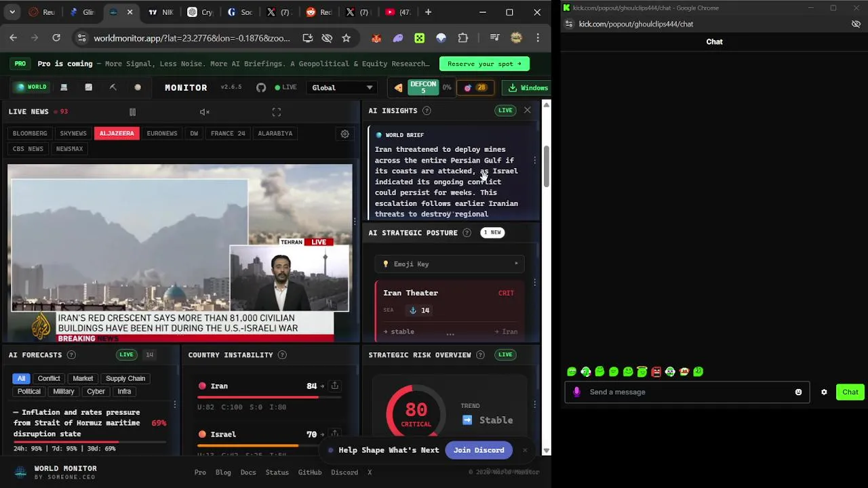Click the Send a message input field
This screenshot has height=488, width=868.
click(686, 392)
